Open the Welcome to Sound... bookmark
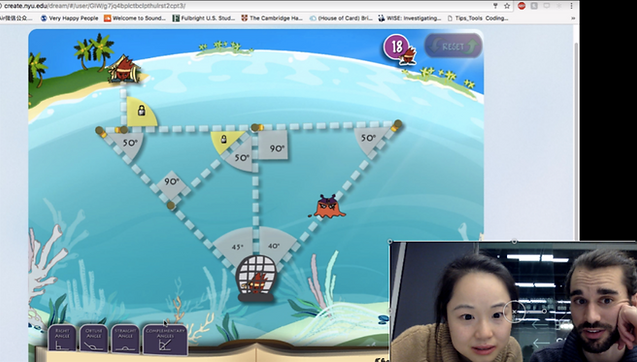Screen dimensions: 637x362 135,18
